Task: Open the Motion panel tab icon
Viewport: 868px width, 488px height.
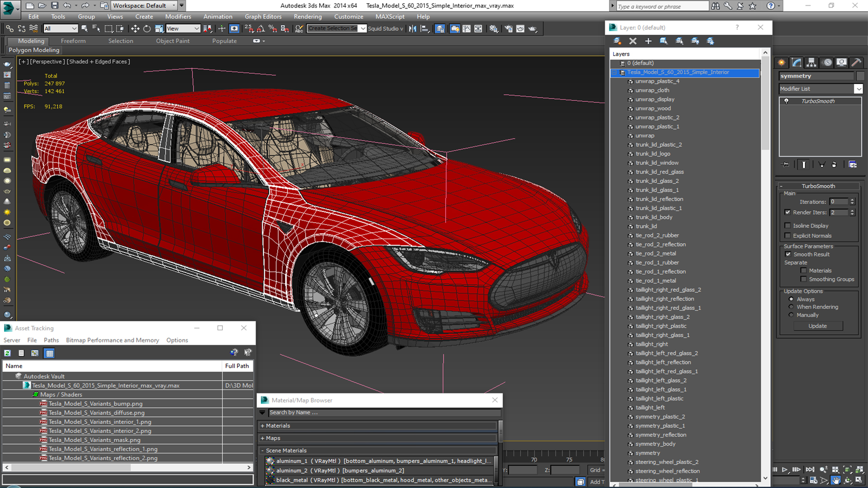Action: point(827,62)
